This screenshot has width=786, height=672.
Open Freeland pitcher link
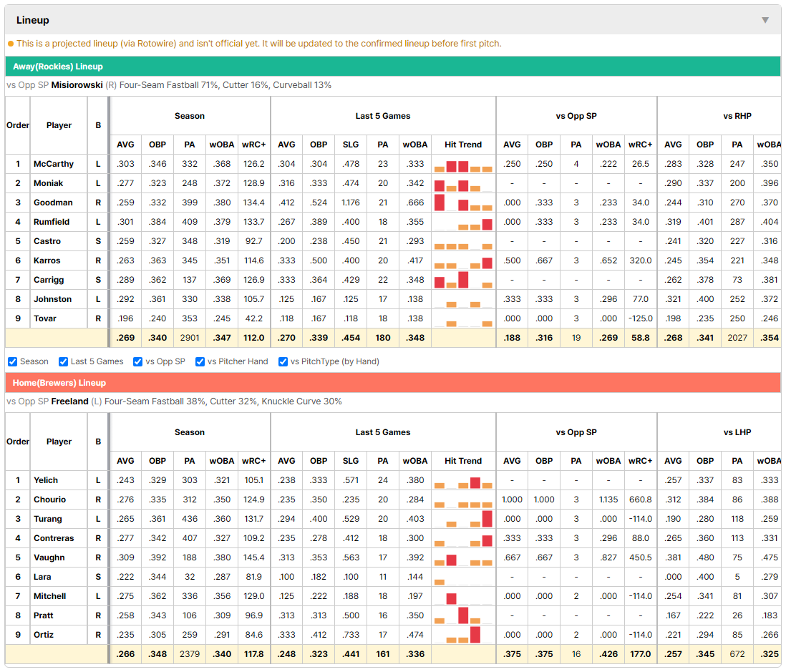pos(69,401)
